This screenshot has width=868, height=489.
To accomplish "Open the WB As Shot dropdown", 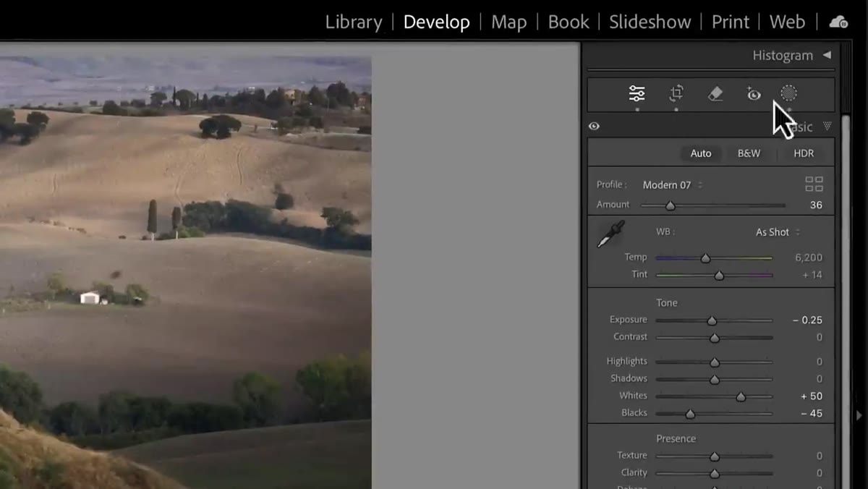I will (778, 232).
